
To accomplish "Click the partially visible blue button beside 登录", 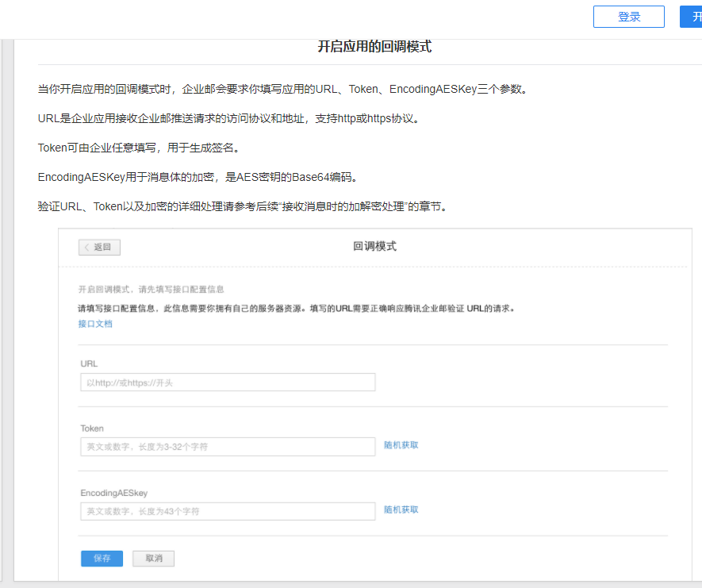I will pos(691,17).
